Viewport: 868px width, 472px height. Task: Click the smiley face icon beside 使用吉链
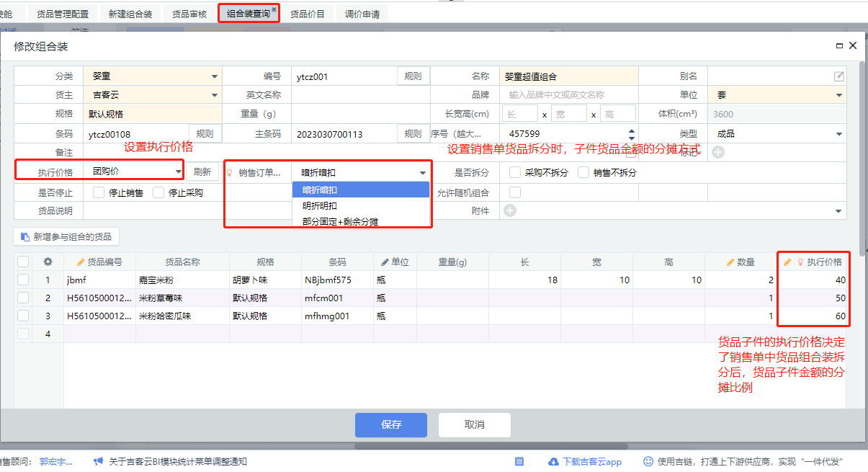[x=648, y=461]
